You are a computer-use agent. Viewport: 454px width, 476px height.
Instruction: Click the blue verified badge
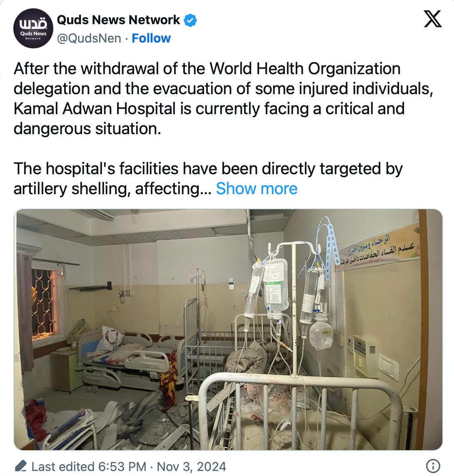point(190,20)
